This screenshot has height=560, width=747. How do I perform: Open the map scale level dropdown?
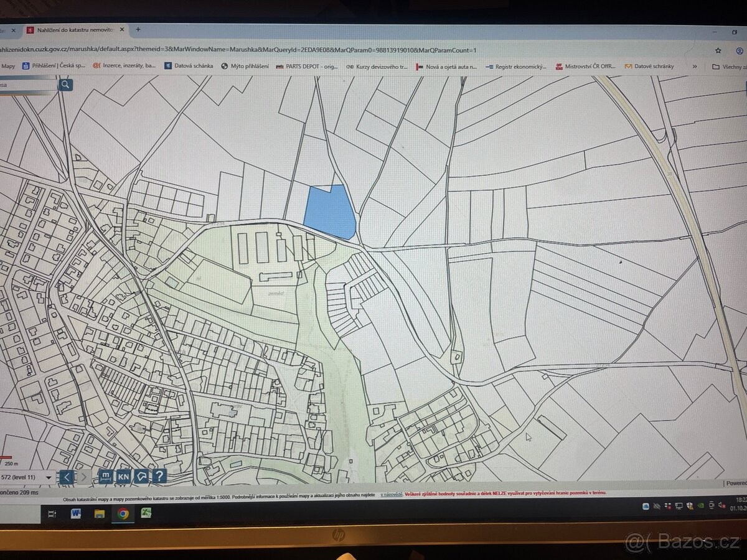(x=49, y=477)
